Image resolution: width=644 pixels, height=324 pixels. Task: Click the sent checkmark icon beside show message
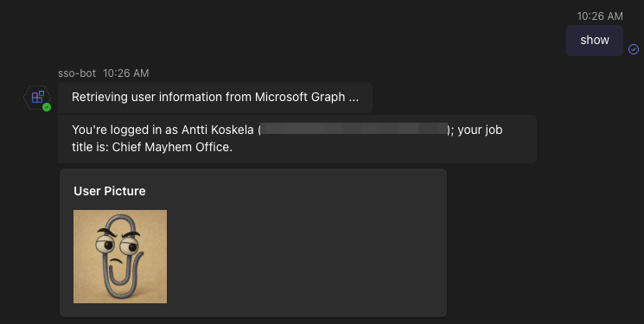pos(634,49)
